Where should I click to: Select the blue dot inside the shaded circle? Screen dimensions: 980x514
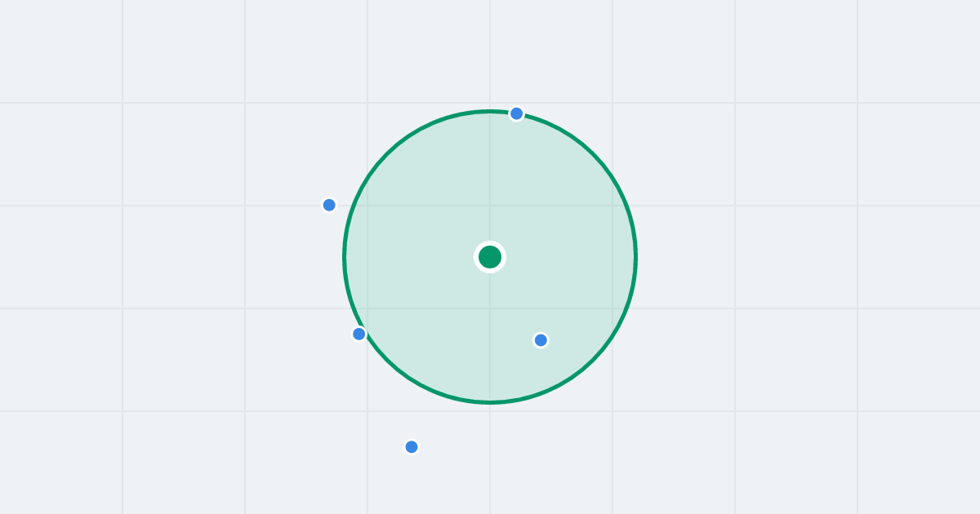click(x=541, y=340)
